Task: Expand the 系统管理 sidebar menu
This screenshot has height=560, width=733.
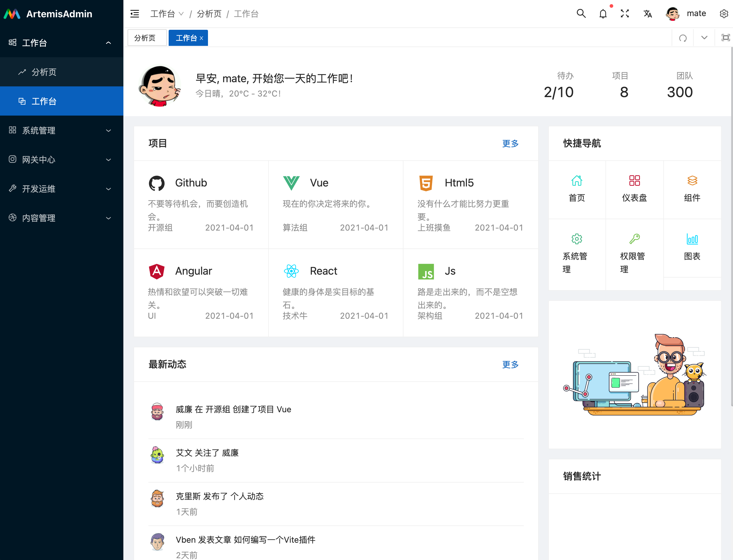Action: [x=62, y=130]
